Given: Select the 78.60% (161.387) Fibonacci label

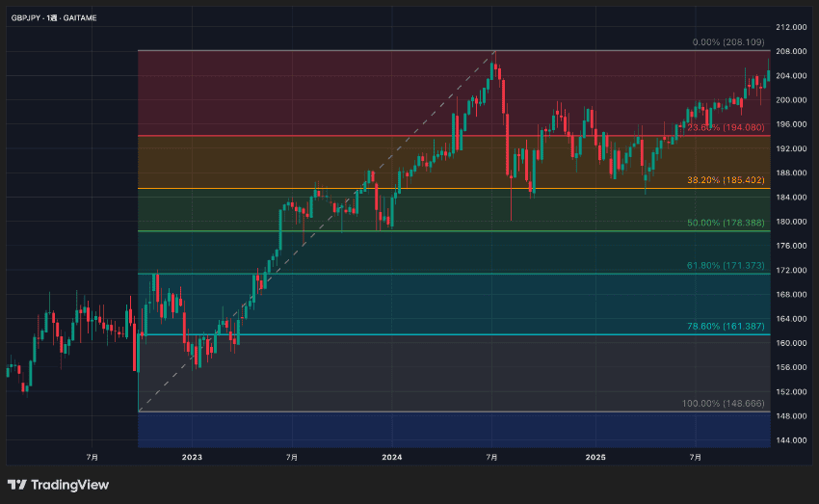Looking at the screenshot, I should click(x=726, y=326).
